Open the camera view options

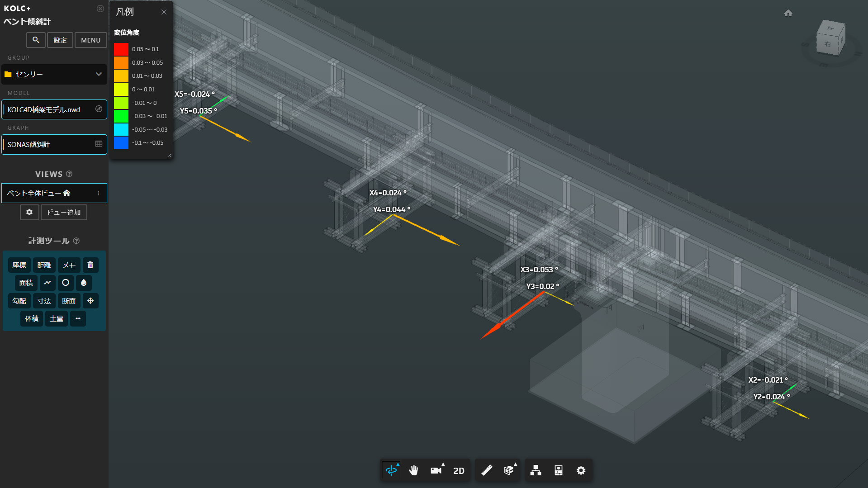point(436,470)
